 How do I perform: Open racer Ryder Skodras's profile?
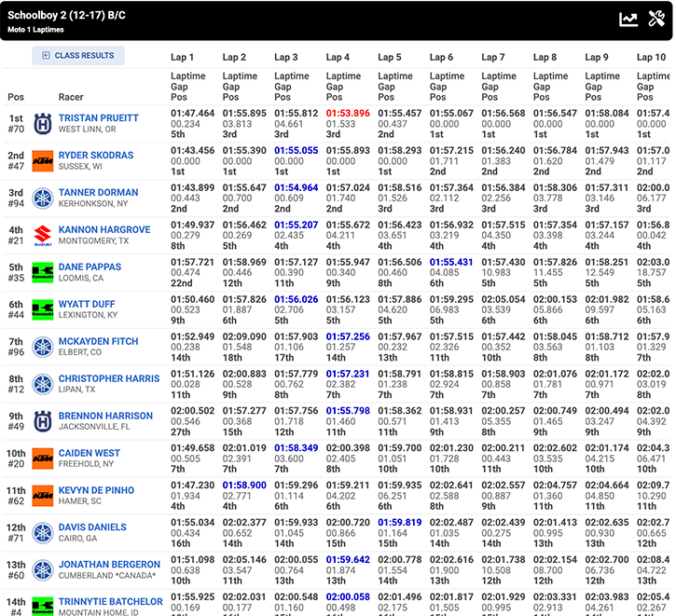point(96,155)
